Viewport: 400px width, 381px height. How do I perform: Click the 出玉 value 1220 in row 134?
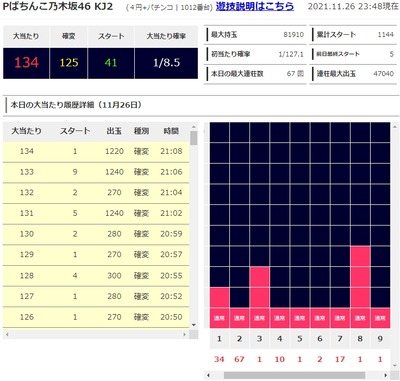pos(114,152)
